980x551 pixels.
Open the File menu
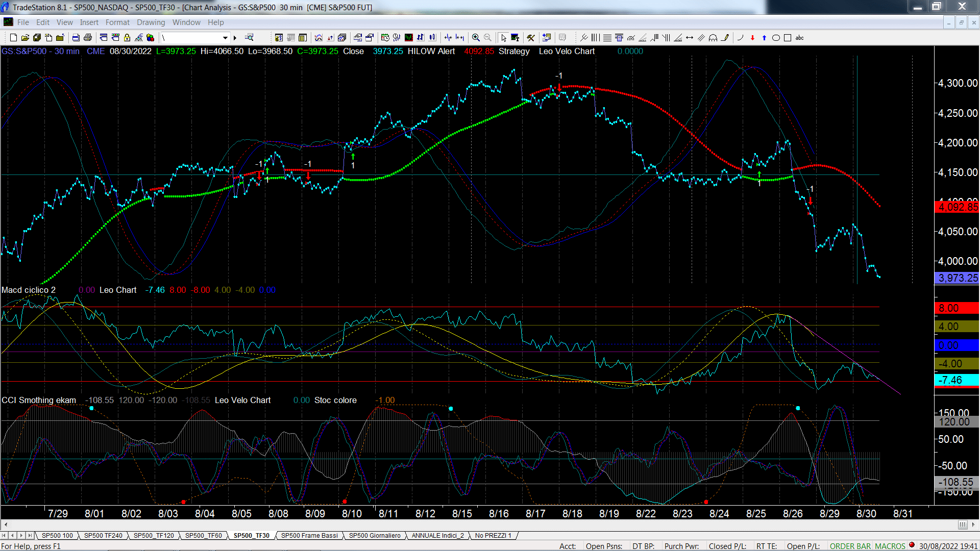click(23, 22)
